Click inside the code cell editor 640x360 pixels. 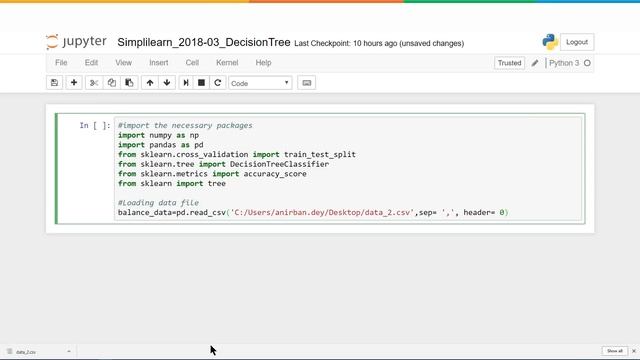click(x=348, y=169)
